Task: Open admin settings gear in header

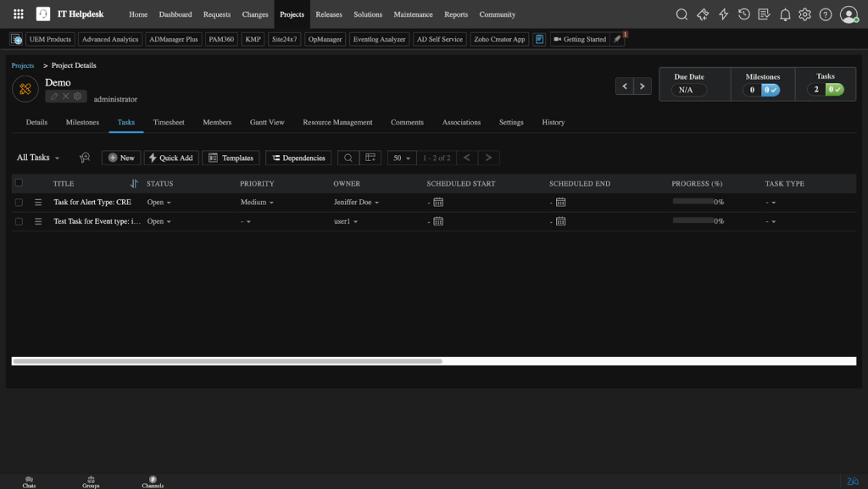Action: [804, 14]
